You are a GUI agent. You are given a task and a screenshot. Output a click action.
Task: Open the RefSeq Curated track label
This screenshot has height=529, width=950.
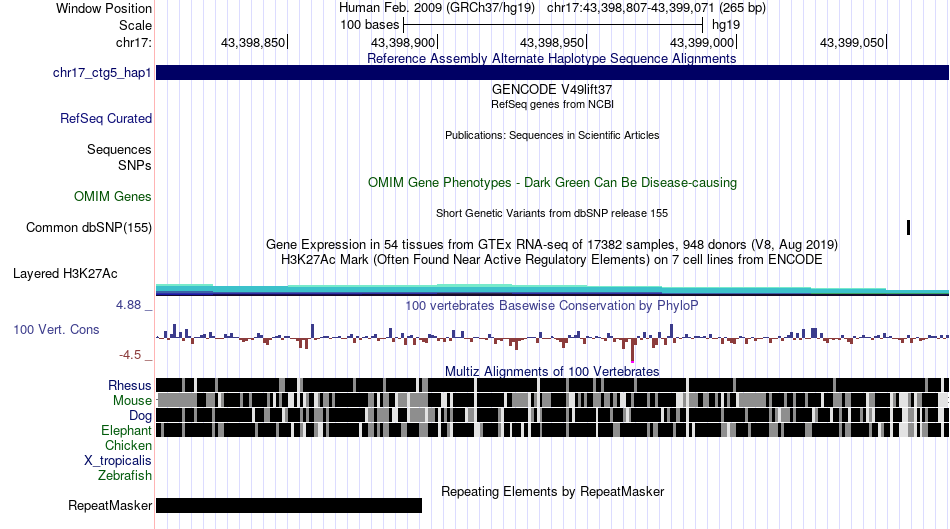point(105,118)
